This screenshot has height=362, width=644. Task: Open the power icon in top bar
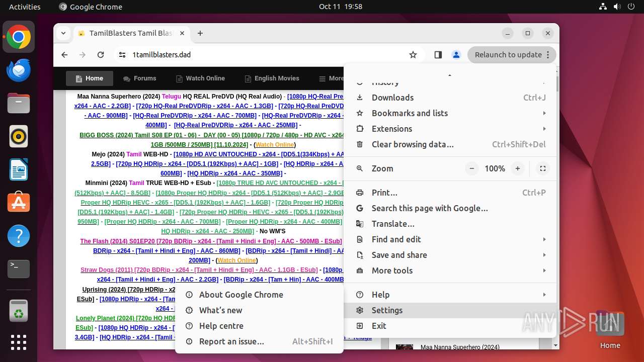click(631, 7)
